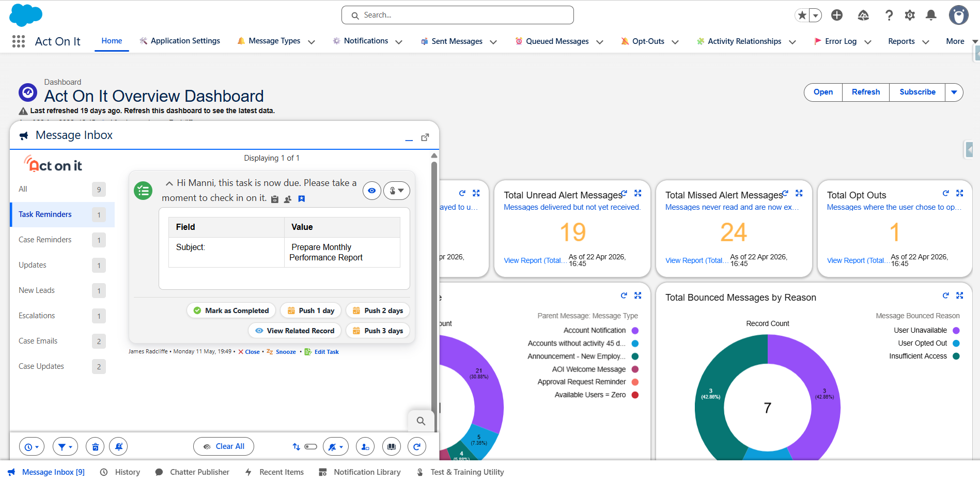Click the Favorites star icon
The width and height of the screenshot is (980, 482).
pyautogui.click(x=802, y=15)
